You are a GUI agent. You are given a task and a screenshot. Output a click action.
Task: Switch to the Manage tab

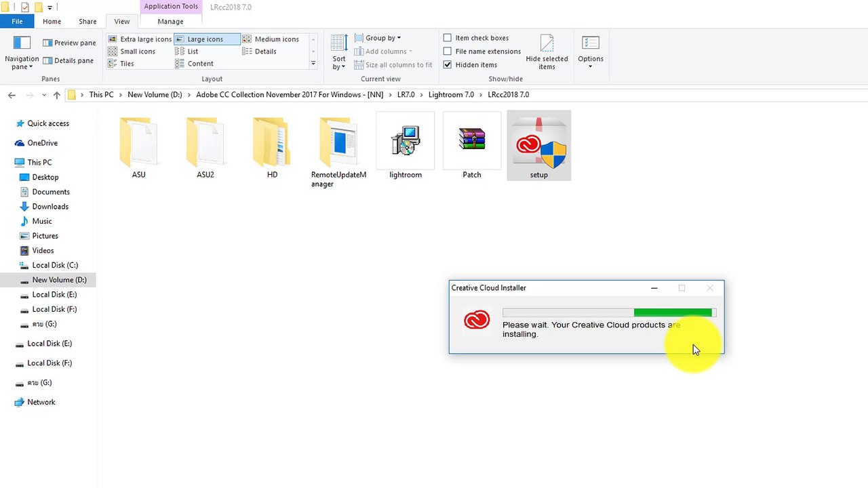click(x=170, y=22)
